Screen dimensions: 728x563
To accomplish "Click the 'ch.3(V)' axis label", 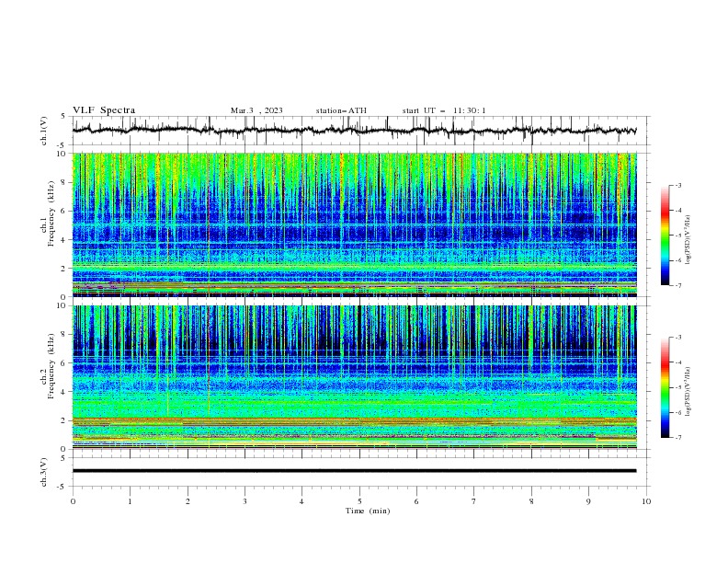I will (44, 472).
